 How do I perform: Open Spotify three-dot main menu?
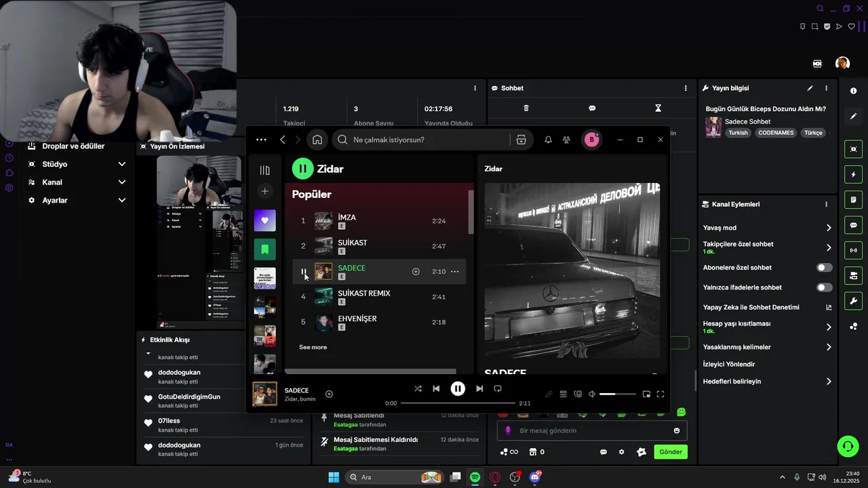pos(261,140)
